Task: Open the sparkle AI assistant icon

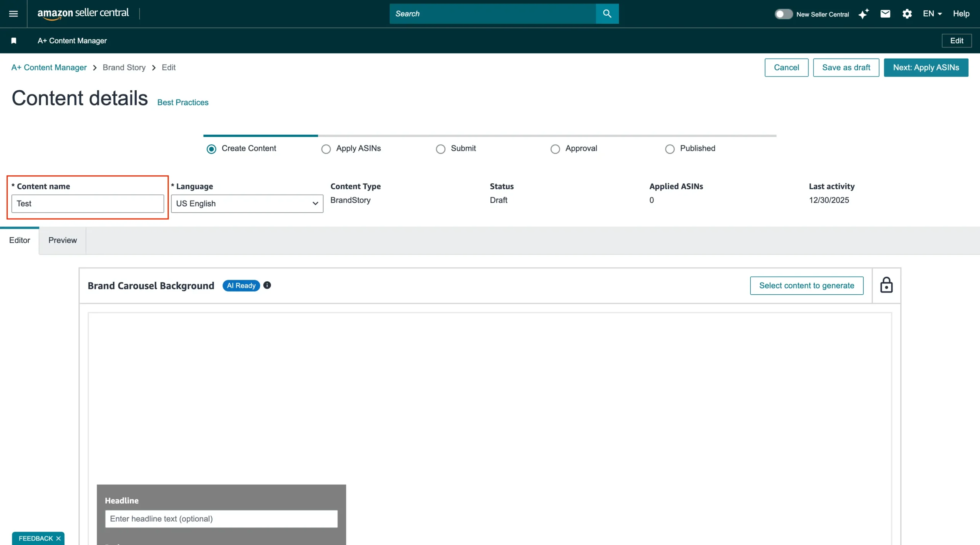Action: (864, 14)
